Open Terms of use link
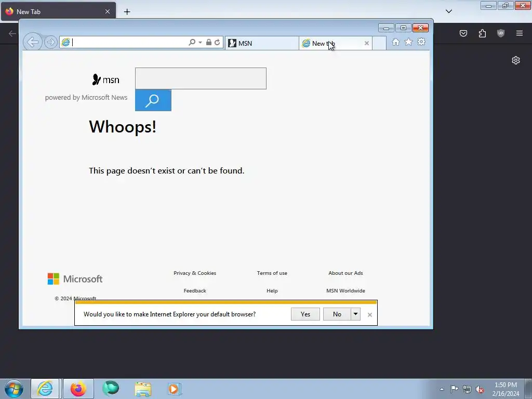532x399 pixels. 272,273
